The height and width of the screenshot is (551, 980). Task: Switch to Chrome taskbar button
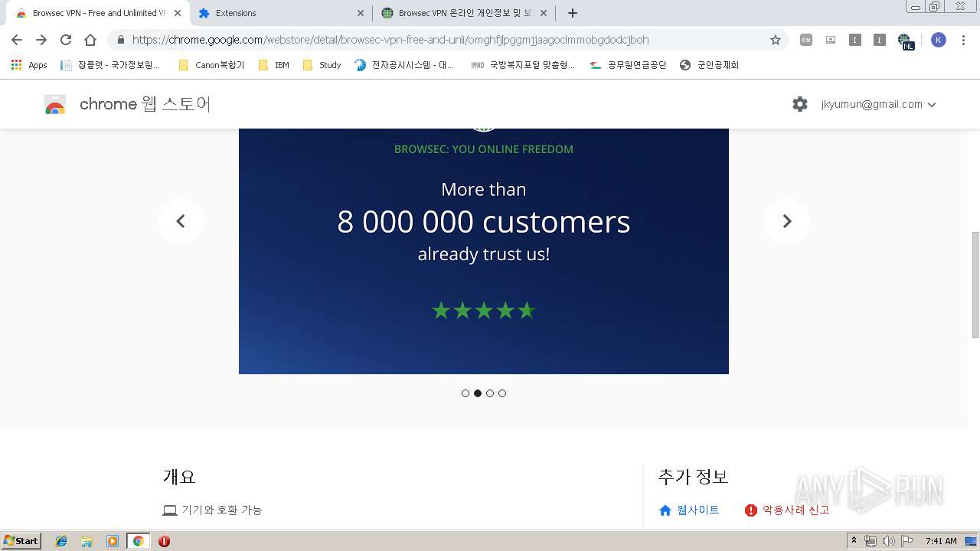[138, 541]
